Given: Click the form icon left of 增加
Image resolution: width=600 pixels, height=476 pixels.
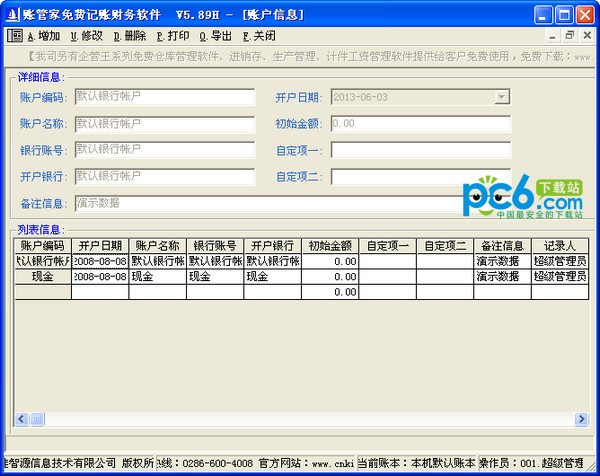Looking at the screenshot, I should tap(15, 36).
